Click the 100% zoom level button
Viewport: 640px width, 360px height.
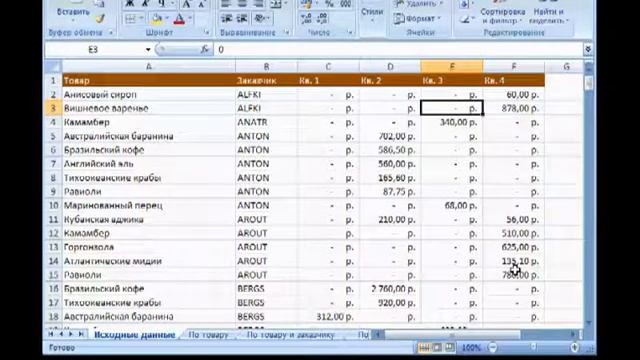coord(471,348)
